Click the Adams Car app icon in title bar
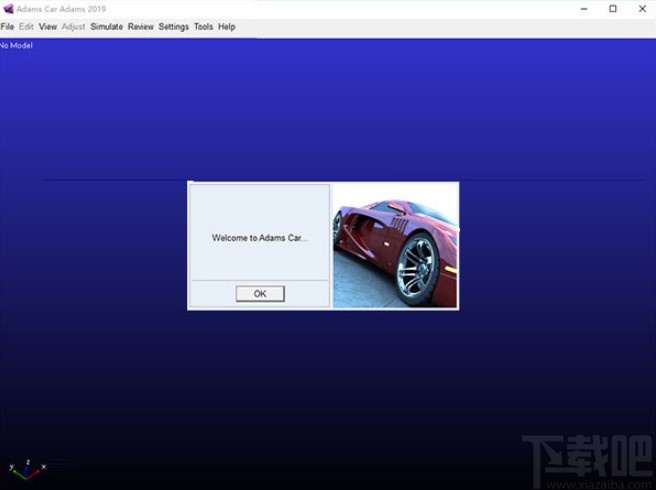The image size is (656, 490). pos(8,8)
